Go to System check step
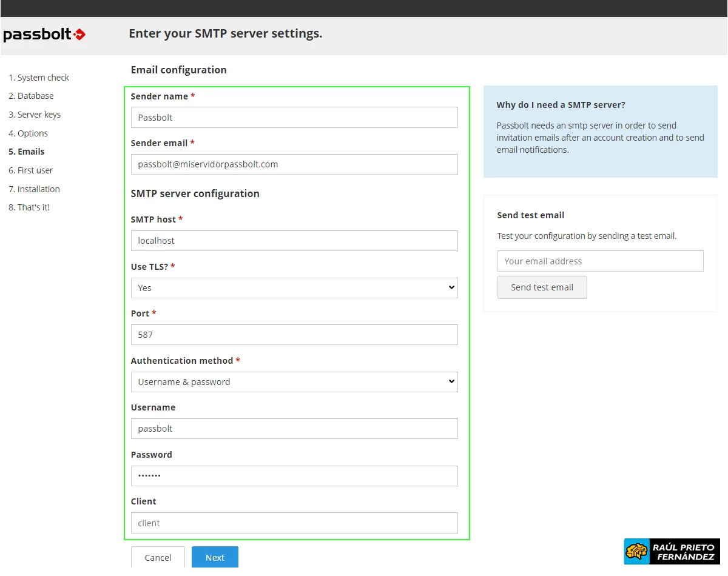The width and height of the screenshot is (728, 576). (39, 78)
